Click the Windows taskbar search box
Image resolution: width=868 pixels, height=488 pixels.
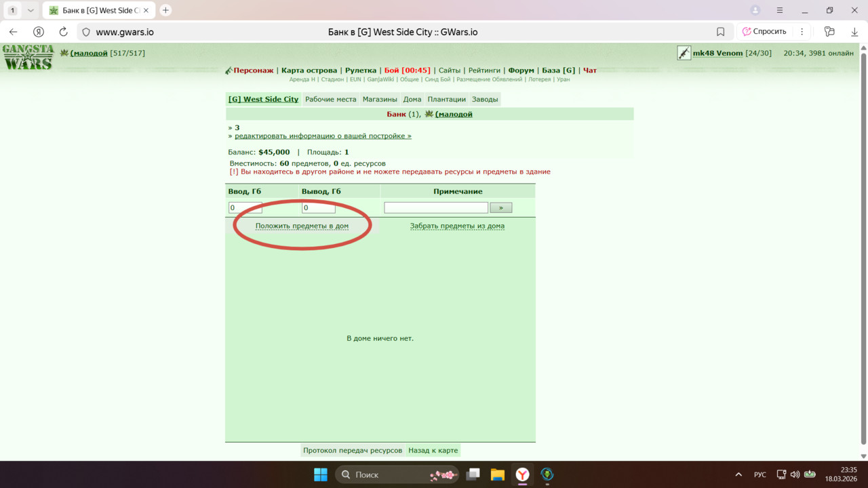click(397, 474)
